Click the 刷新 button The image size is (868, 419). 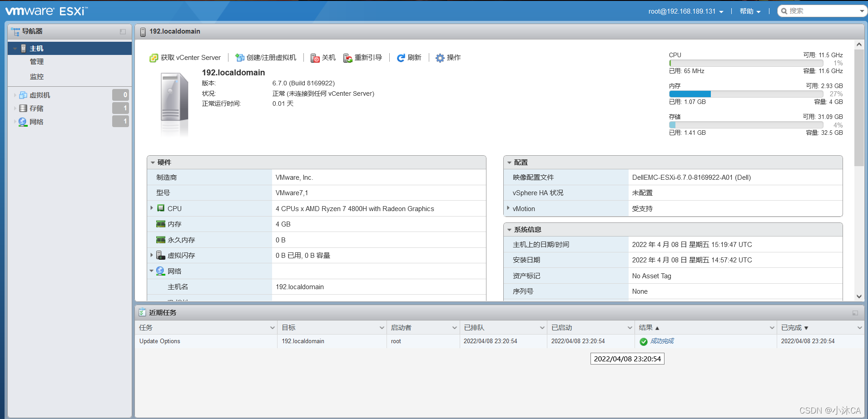[x=409, y=58]
